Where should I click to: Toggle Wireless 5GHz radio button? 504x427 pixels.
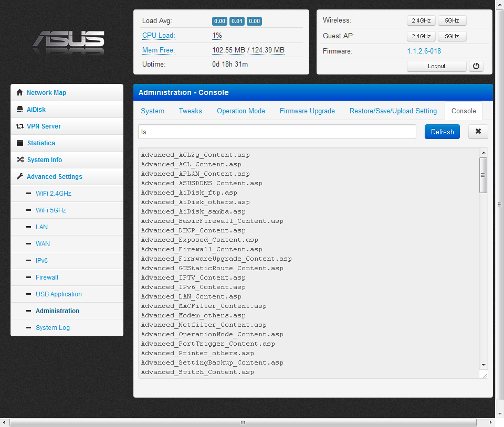[x=452, y=21]
